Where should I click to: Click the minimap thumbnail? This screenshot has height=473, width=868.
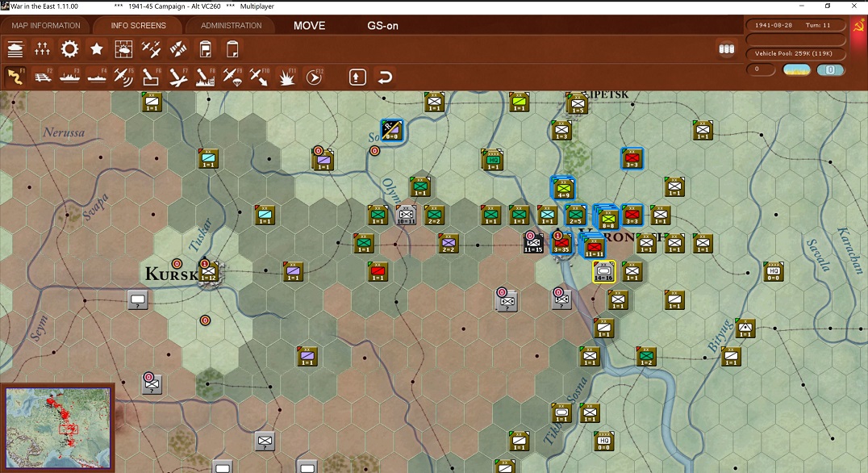pos(57,428)
